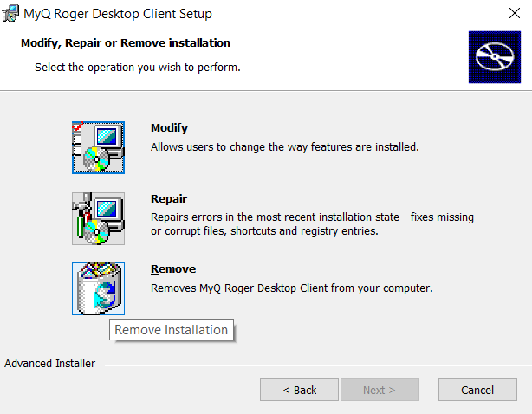
Task: Select the Modify heading label
Action: [169, 128]
